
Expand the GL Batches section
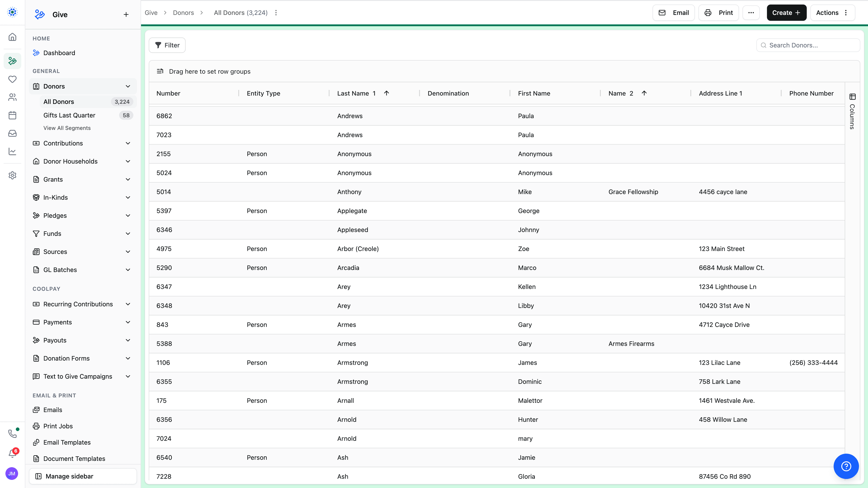click(x=128, y=270)
